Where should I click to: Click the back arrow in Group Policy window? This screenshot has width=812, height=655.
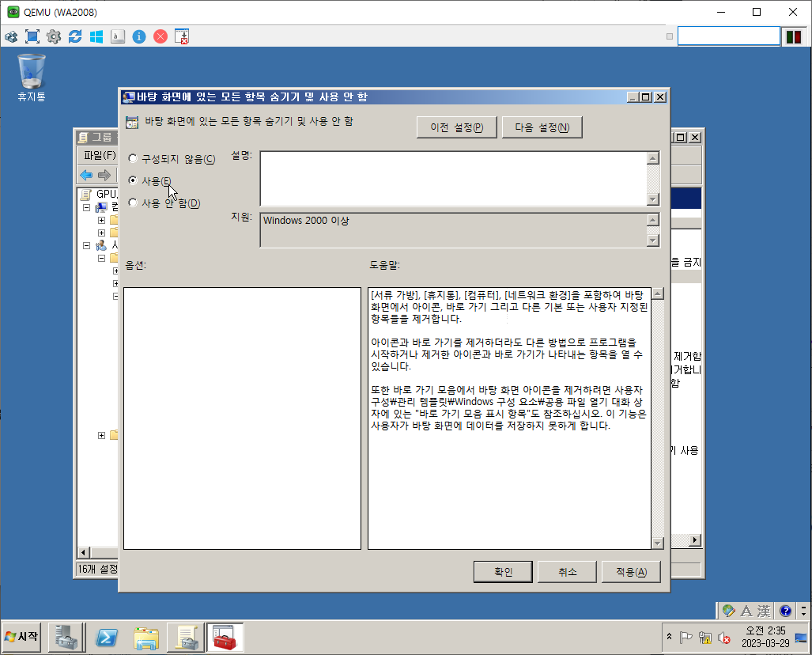click(86, 175)
